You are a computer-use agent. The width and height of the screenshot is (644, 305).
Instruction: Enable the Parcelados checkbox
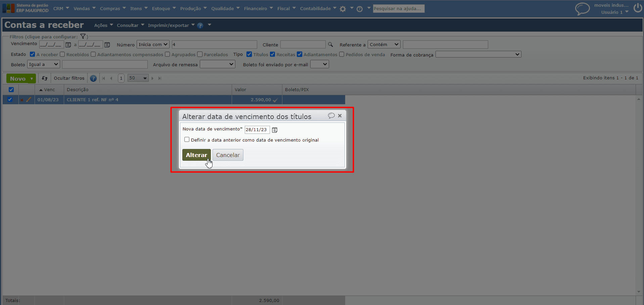click(200, 54)
